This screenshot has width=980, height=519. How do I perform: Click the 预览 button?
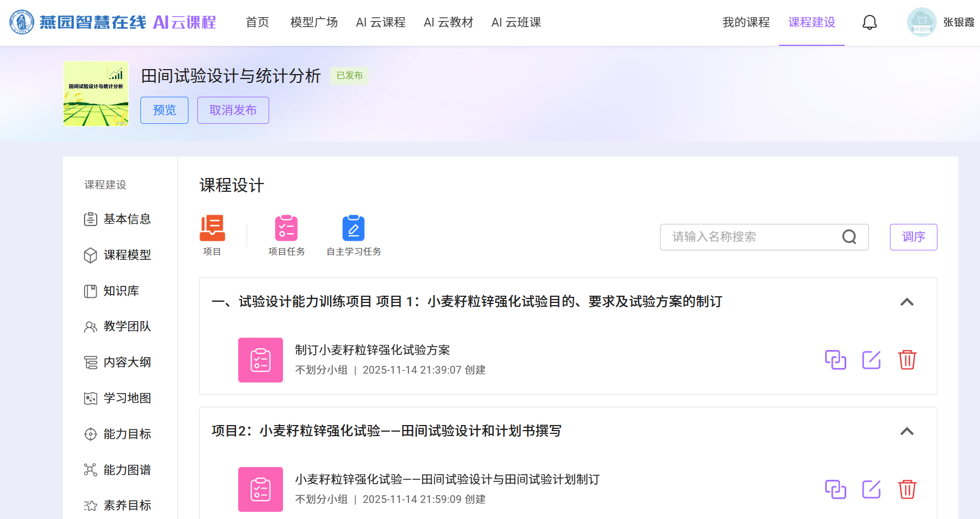pyautogui.click(x=164, y=110)
